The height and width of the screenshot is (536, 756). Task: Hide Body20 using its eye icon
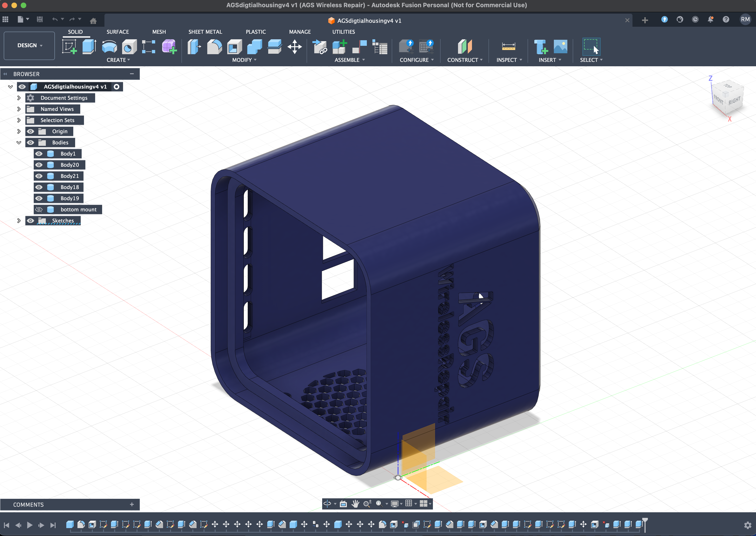tap(39, 165)
